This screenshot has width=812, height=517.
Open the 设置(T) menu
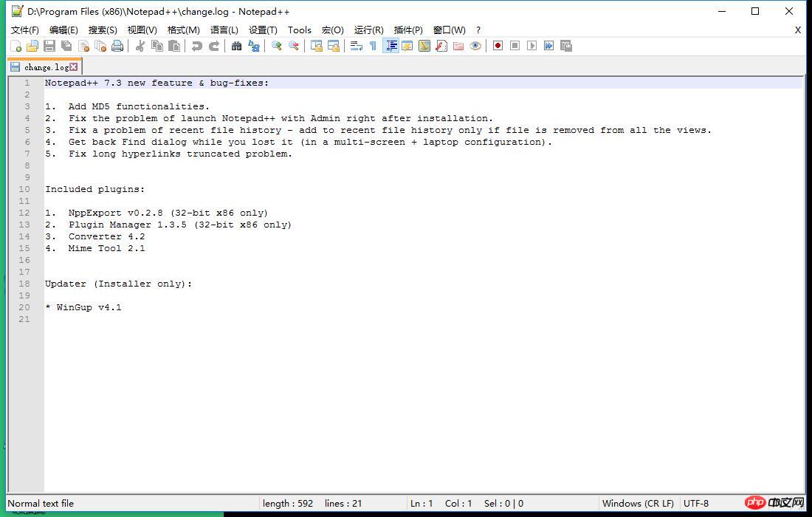tap(263, 30)
